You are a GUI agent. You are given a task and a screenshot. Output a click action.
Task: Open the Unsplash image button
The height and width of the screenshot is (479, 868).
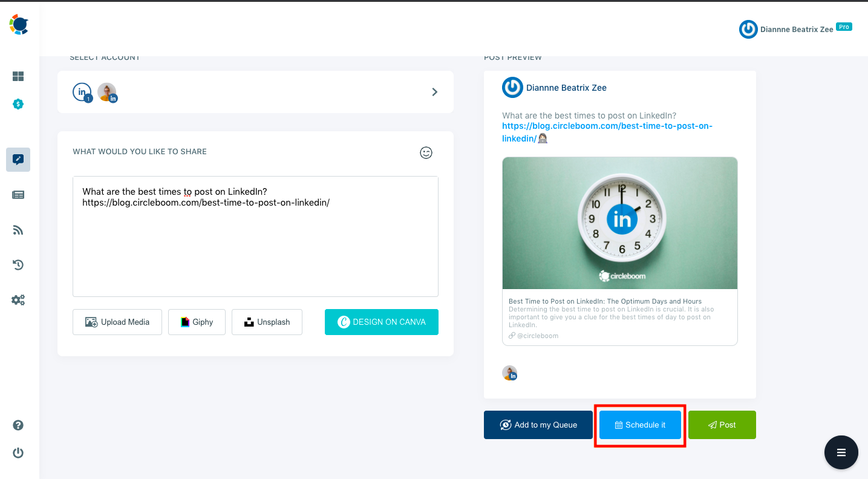(267, 322)
